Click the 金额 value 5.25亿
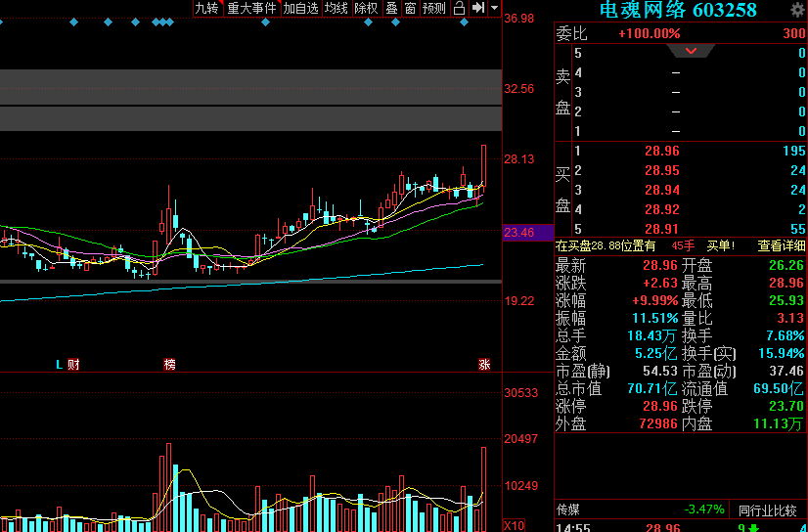Viewport: 808px width, 532px height. tap(656, 353)
